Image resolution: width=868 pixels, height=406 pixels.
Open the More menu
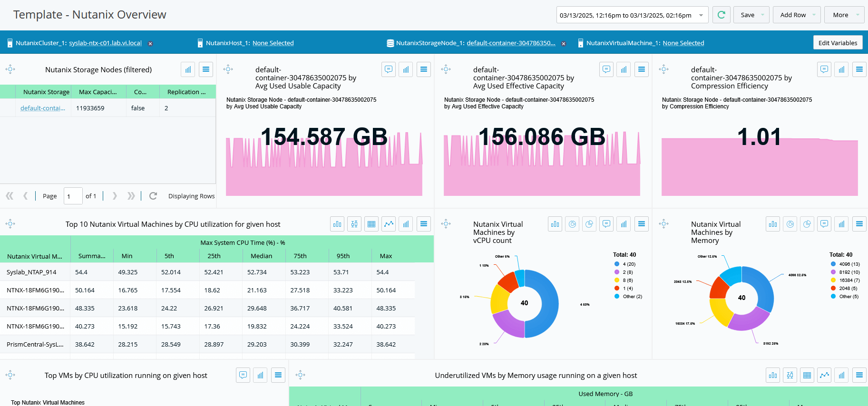[x=844, y=15]
